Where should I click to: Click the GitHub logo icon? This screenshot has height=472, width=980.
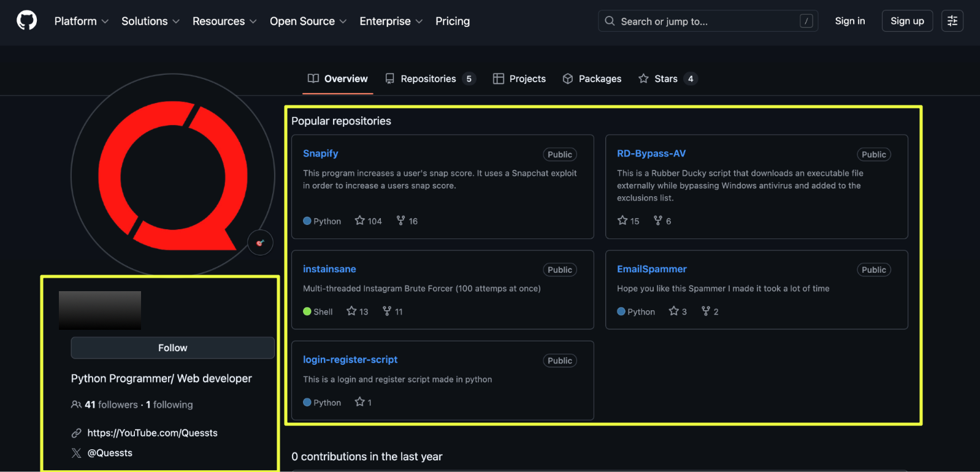(x=26, y=21)
